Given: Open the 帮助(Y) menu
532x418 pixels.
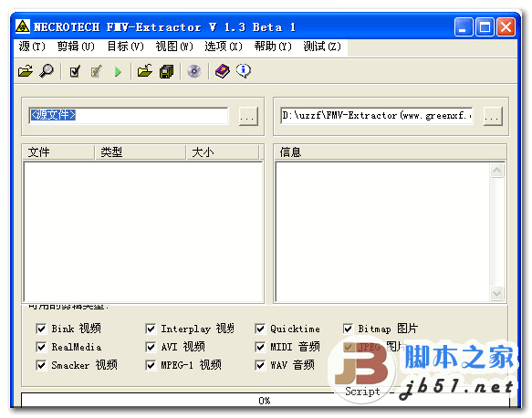Looking at the screenshot, I should 273,47.
